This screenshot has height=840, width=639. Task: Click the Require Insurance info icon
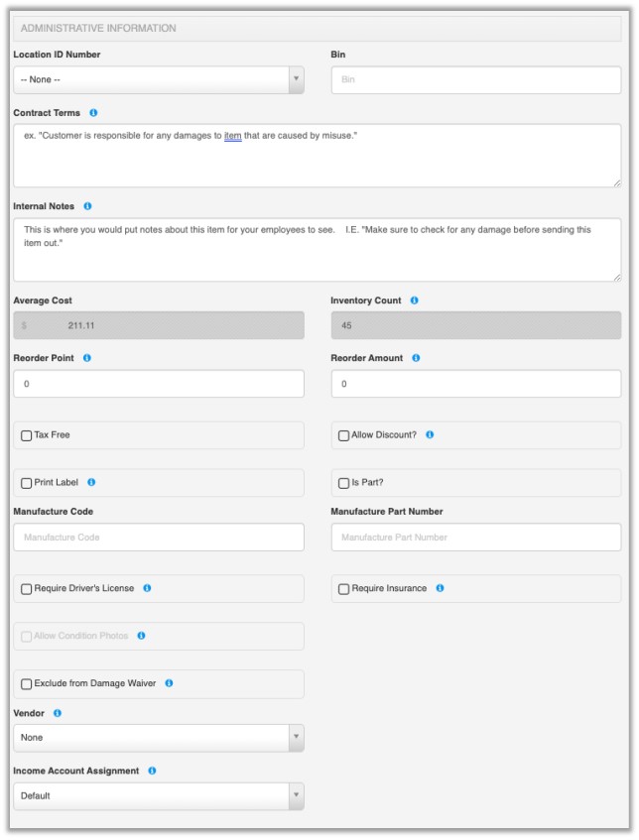(440, 588)
